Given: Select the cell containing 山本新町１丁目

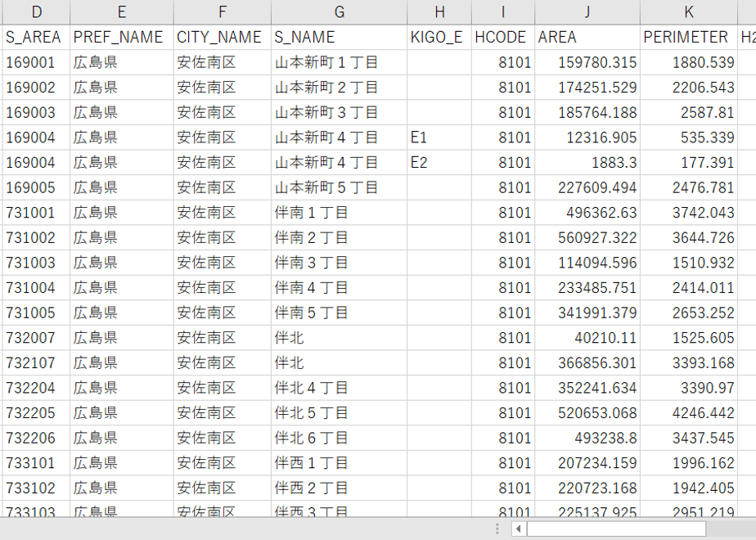Looking at the screenshot, I should coord(339,62).
